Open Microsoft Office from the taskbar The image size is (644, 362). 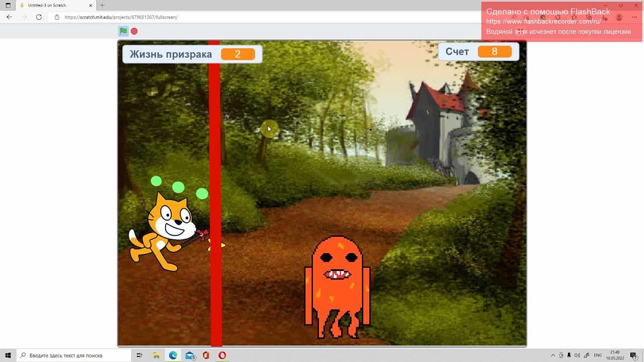(x=206, y=355)
